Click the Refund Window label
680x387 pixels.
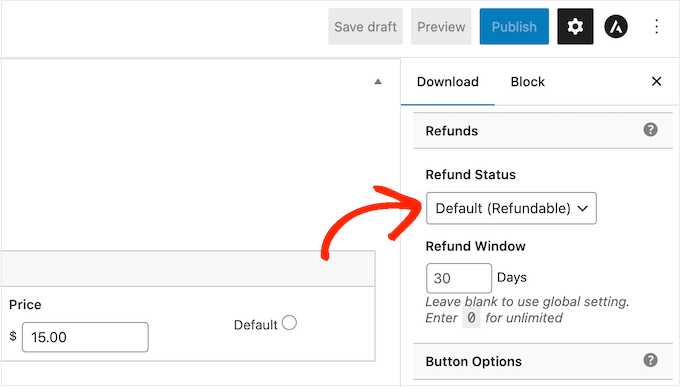[x=475, y=246]
